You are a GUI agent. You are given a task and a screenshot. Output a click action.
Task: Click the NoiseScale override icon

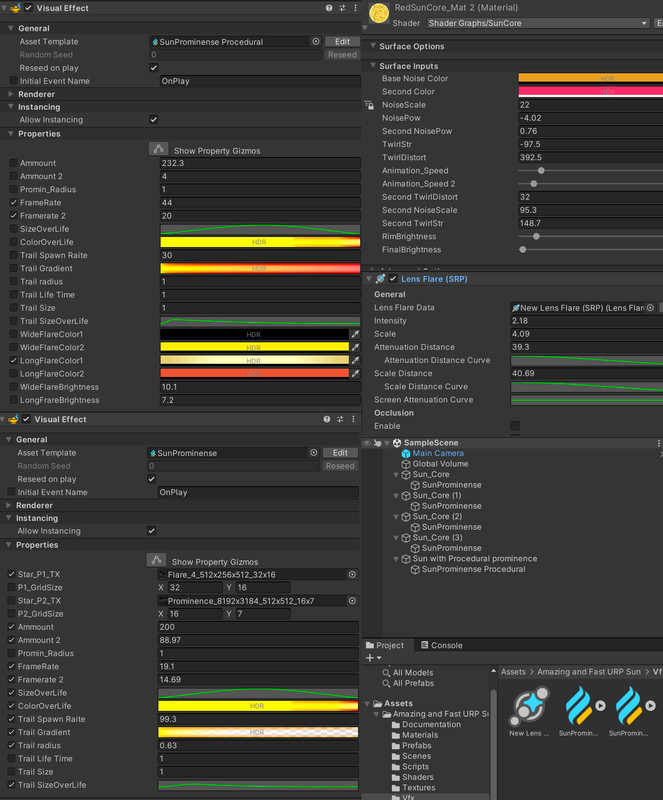(x=369, y=105)
